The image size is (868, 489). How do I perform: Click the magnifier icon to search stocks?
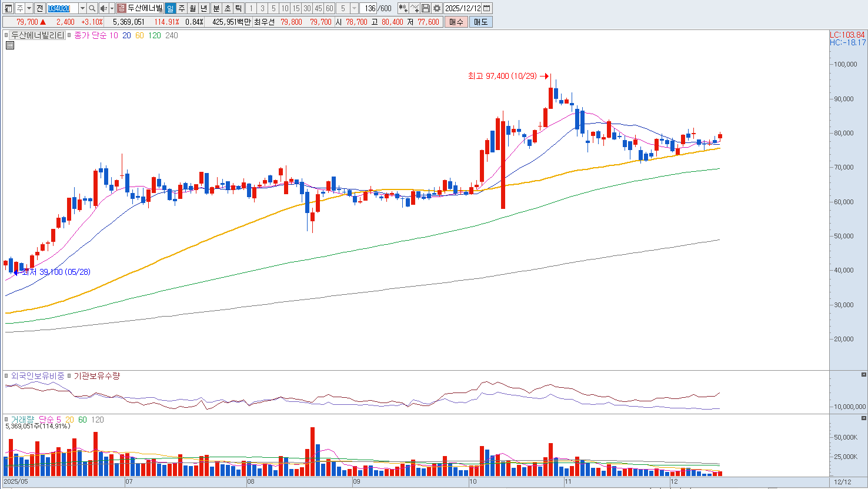[x=92, y=8]
